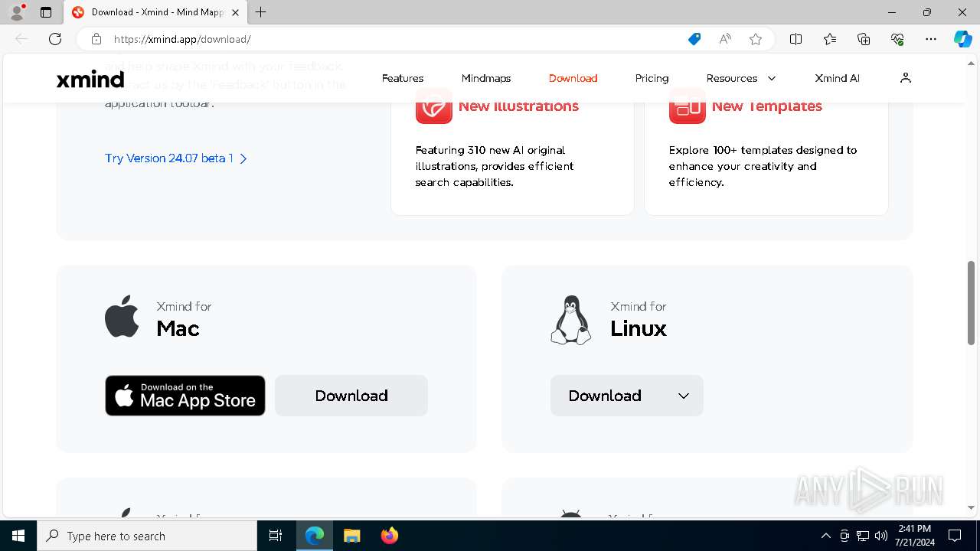Click the New Templates heading
The image size is (980, 551).
[x=766, y=106]
